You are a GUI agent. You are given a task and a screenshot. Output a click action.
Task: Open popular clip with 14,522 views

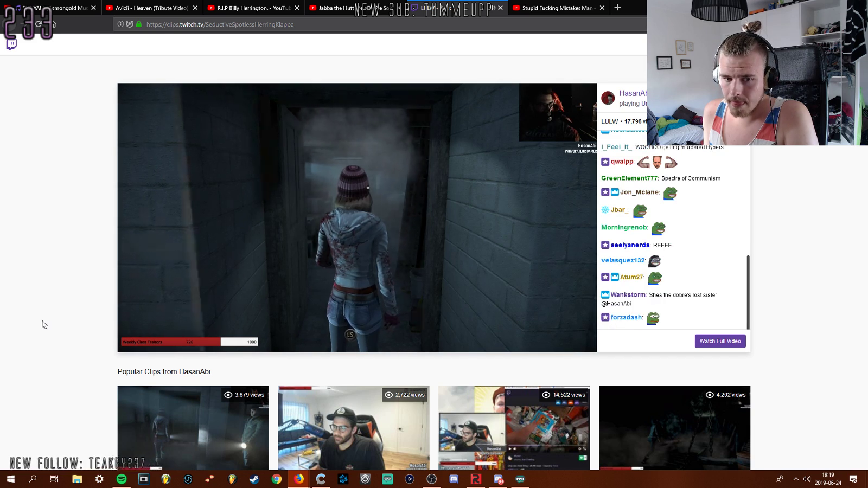click(x=514, y=428)
